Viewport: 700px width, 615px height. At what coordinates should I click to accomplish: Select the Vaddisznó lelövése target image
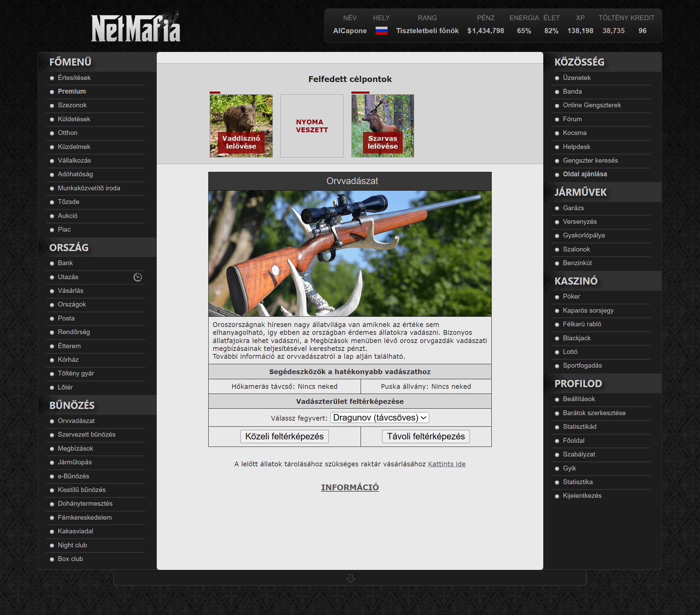click(x=241, y=126)
